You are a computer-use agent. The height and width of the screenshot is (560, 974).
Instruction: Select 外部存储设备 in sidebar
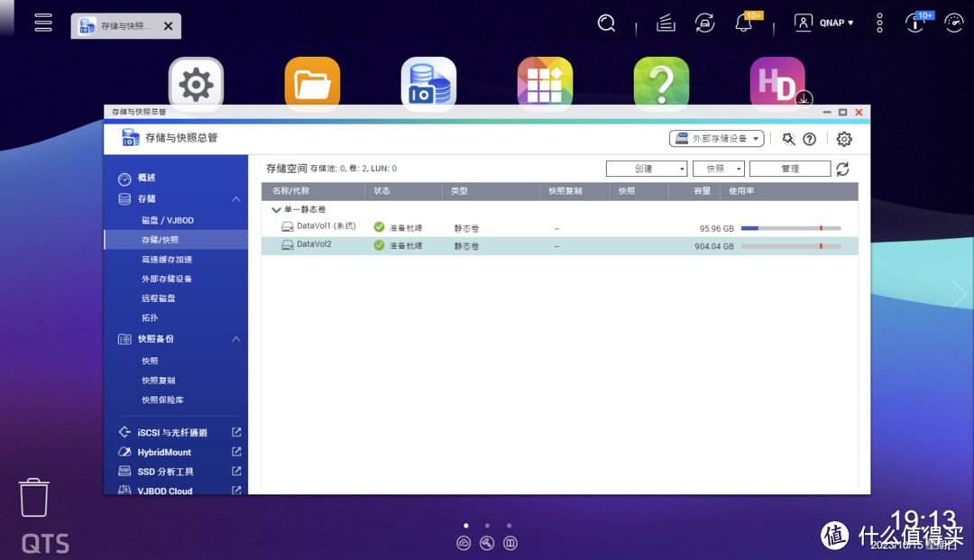click(x=167, y=279)
